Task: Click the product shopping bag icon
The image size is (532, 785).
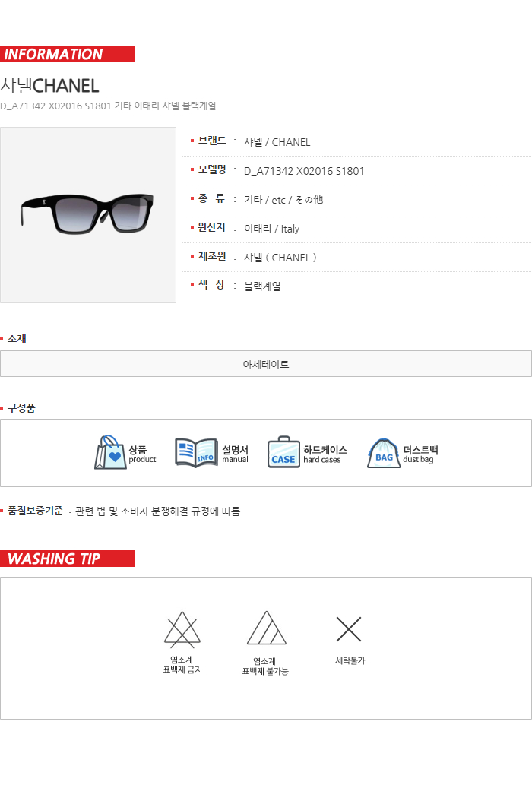Action: [x=110, y=452]
